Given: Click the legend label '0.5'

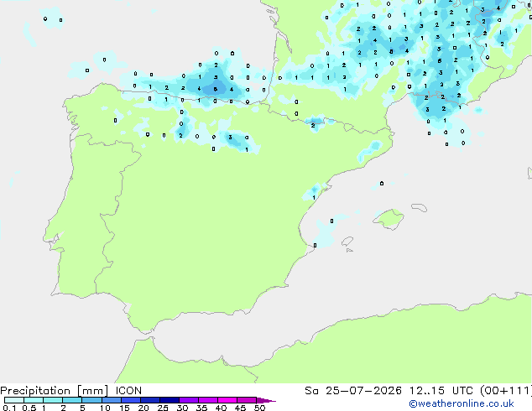Looking at the screenshot, I should (29, 408).
